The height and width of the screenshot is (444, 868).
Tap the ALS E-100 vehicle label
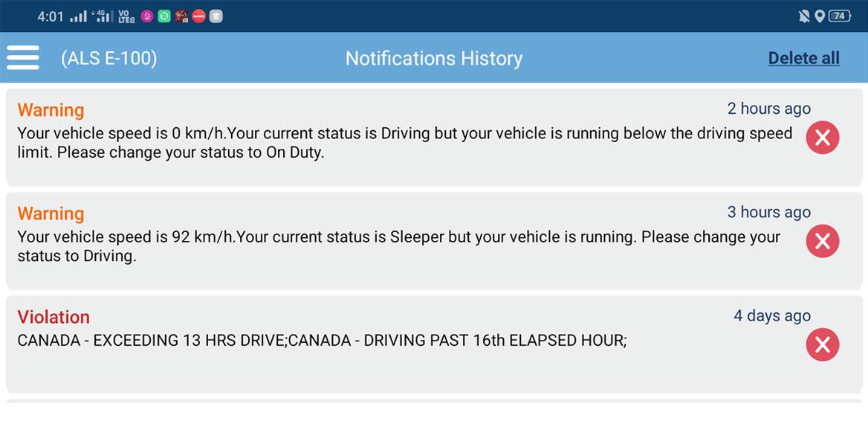point(109,58)
